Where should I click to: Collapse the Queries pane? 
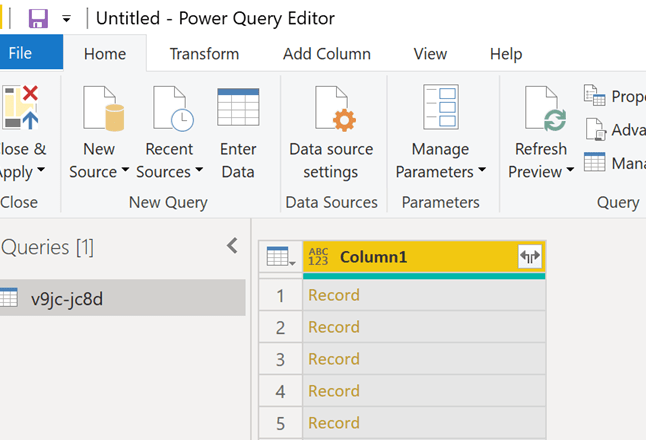pos(232,246)
